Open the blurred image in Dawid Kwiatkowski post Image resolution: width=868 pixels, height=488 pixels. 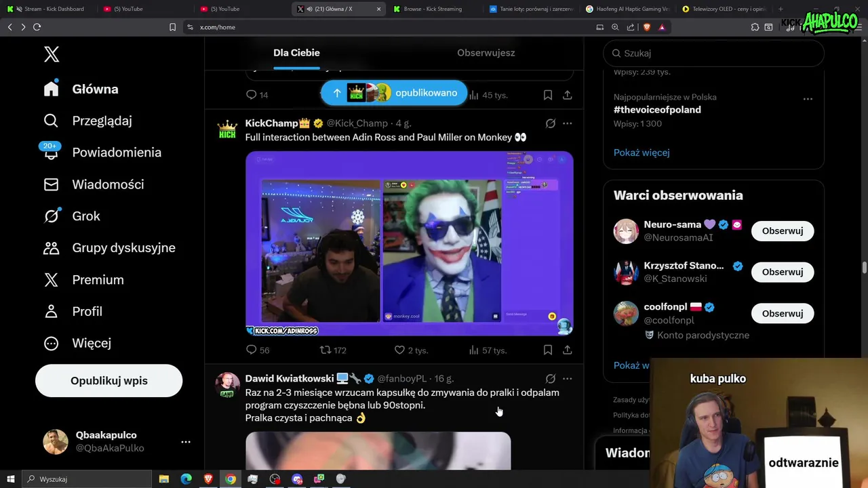[x=378, y=451]
